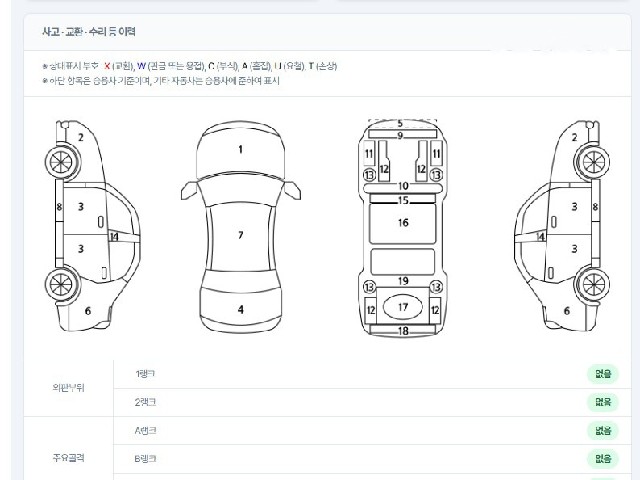Click the 2랭크 row label
Viewport: 640px width, 480px height.
point(145,402)
